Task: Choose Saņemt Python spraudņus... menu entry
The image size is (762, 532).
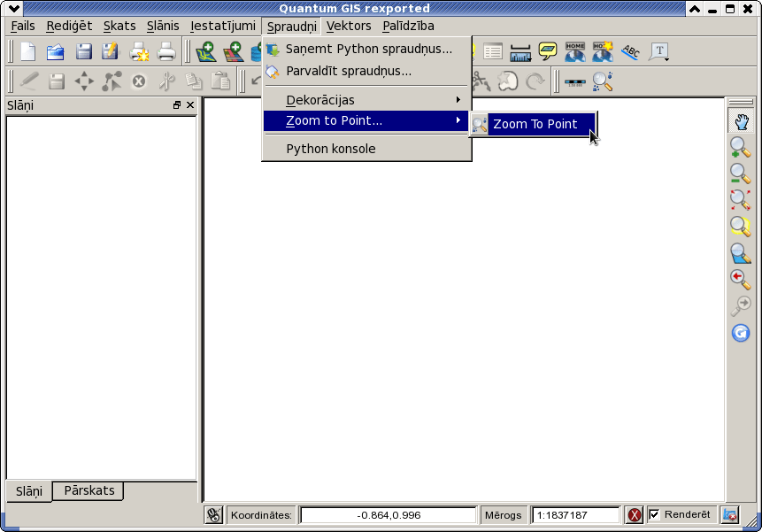Action: click(x=367, y=49)
